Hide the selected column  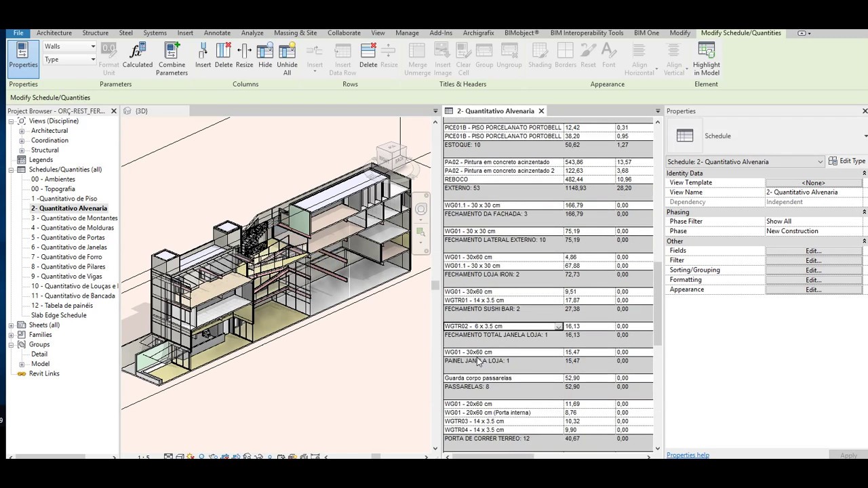265,56
